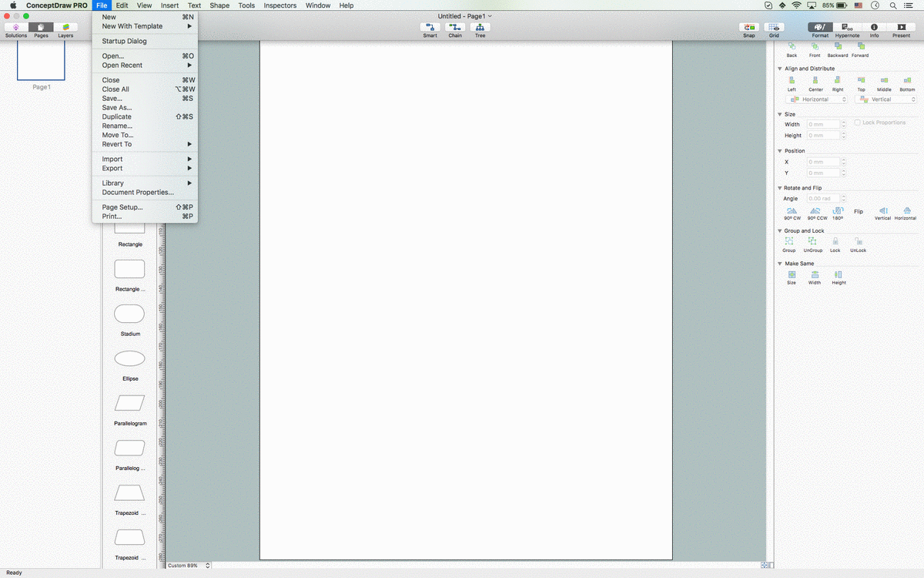Pick the Stadium shape from library
924x578 pixels.
129,313
